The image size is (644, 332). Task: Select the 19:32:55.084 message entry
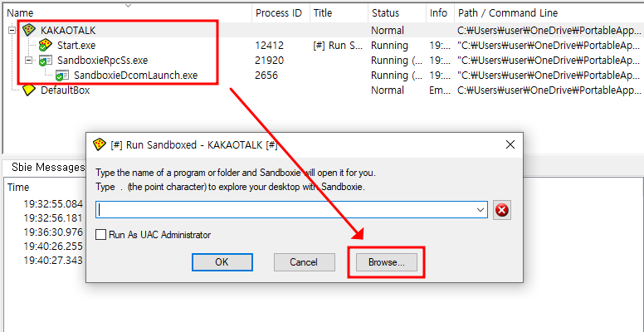tap(53, 204)
